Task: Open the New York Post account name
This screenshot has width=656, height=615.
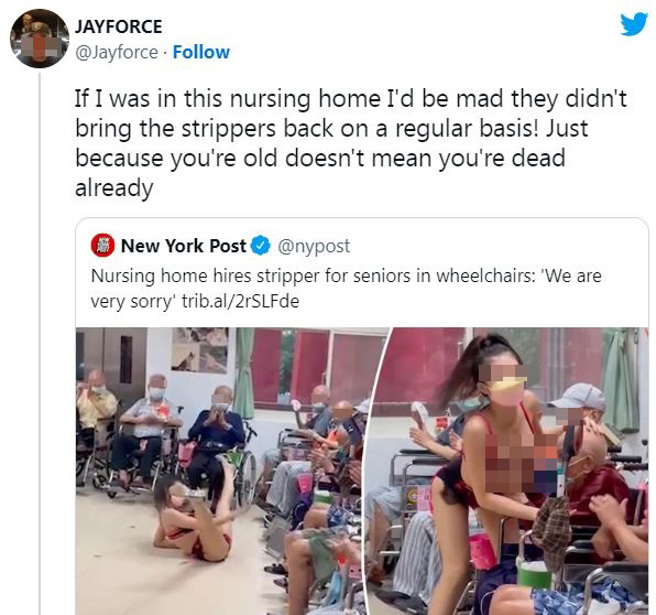Action: (x=183, y=246)
